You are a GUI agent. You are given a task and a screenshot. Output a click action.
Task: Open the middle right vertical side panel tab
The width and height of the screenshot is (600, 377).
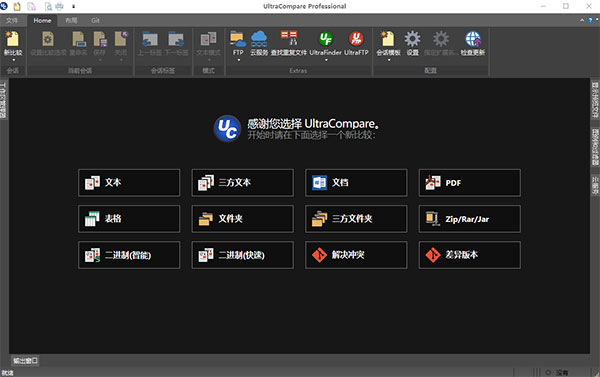pyautogui.click(x=595, y=147)
